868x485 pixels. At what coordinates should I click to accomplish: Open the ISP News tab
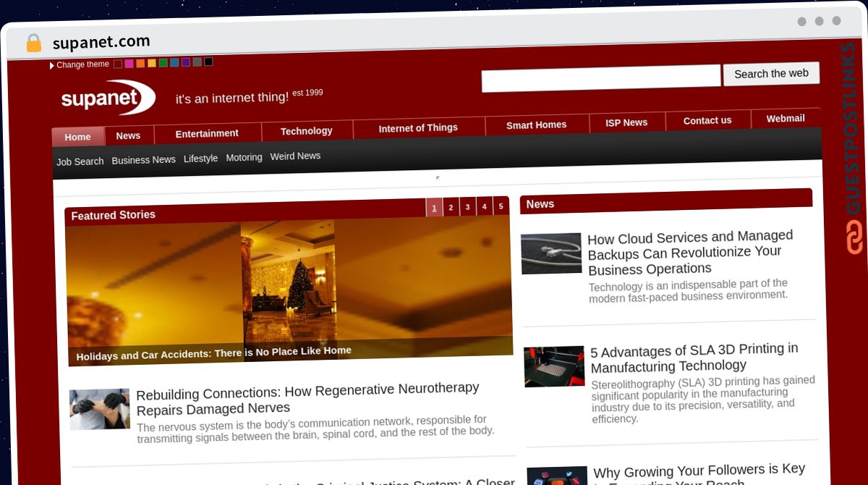626,122
